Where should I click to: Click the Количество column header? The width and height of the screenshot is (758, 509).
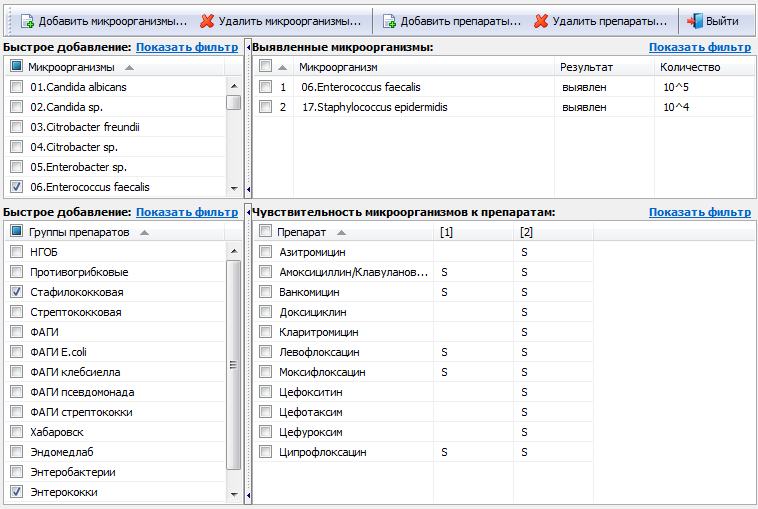[x=690, y=67]
